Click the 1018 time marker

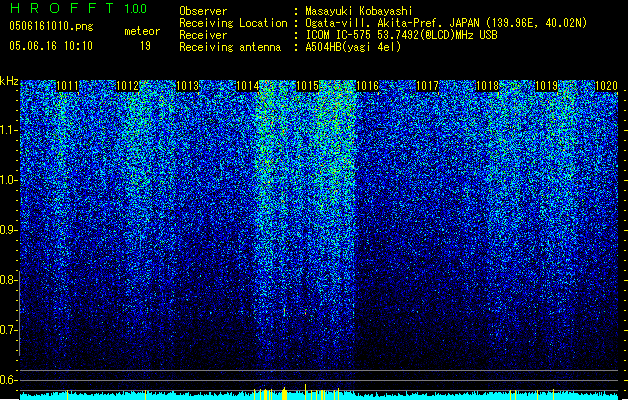487,86
